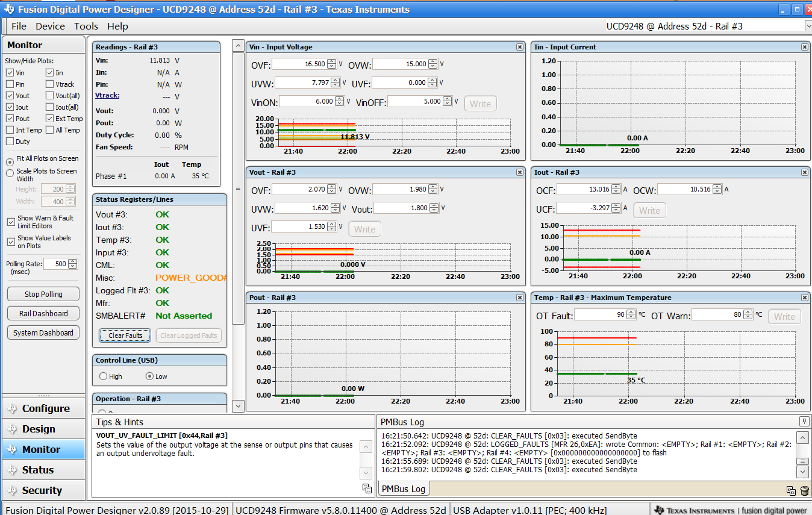Uncheck the Vin plot checkbox
Image resolution: width=812 pixels, height=515 pixels.
10,73
